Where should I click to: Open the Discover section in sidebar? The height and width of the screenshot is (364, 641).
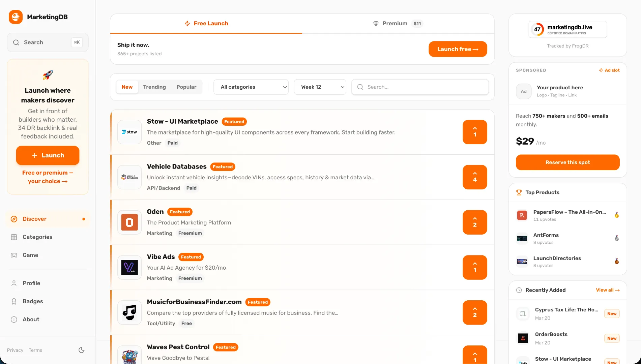point(34,219)
